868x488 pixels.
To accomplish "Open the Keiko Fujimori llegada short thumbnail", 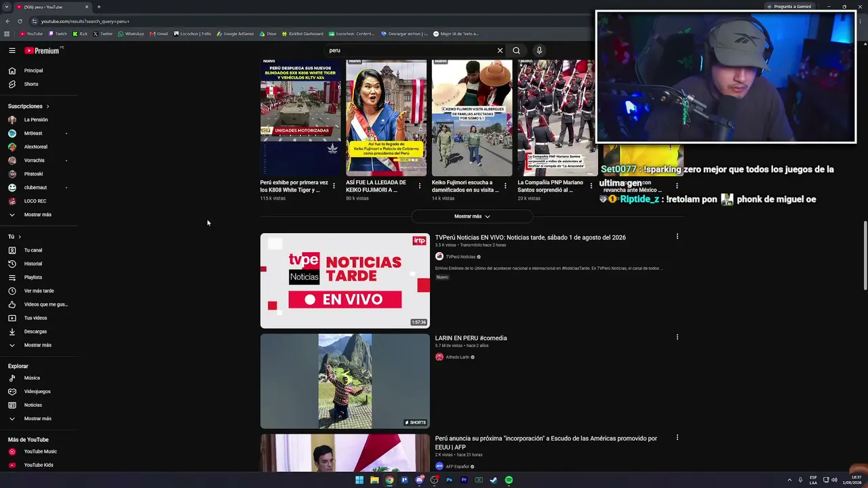I will (387, 118).
